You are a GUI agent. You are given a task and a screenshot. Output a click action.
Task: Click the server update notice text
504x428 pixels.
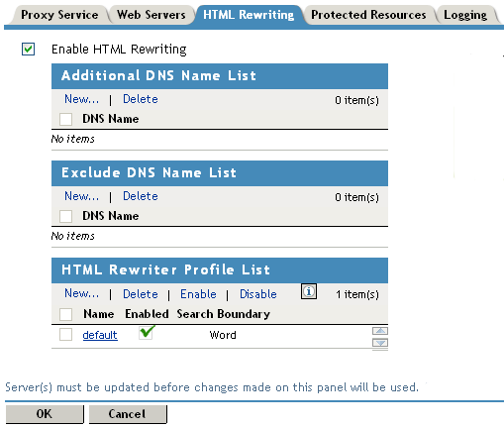click(x=212, y=387)
